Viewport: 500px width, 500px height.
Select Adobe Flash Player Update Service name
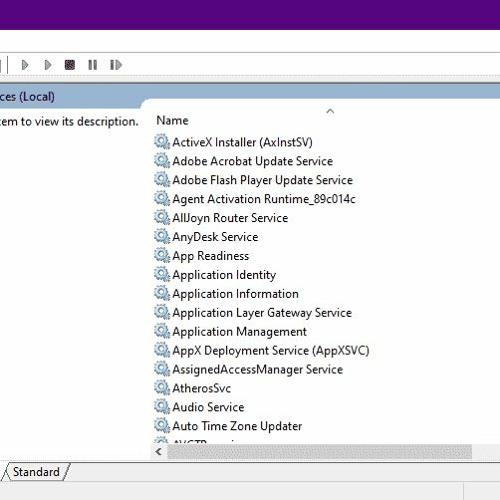[x=262, y=180]
